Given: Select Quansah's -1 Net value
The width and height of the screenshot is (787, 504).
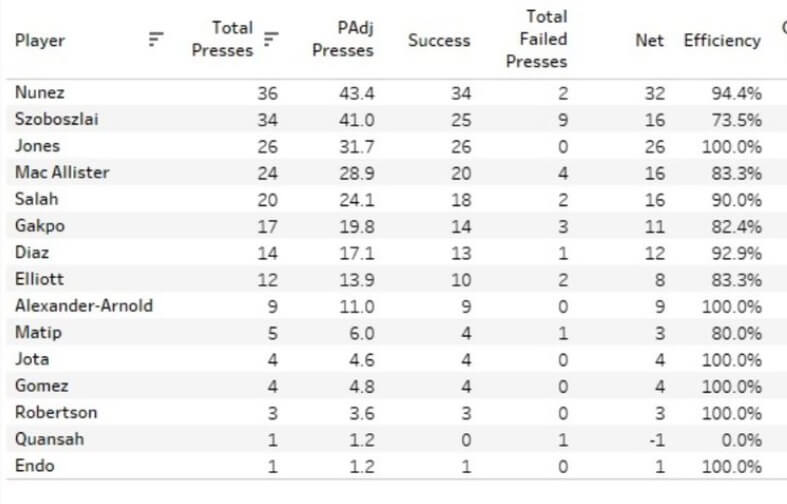Looking at the screenshot, I should click(x=657, y=440).
